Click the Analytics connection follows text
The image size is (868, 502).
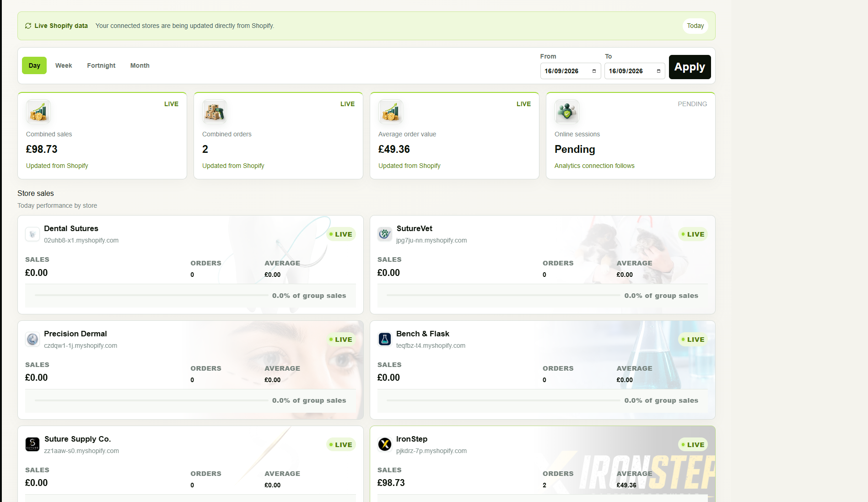click(594, 166)
